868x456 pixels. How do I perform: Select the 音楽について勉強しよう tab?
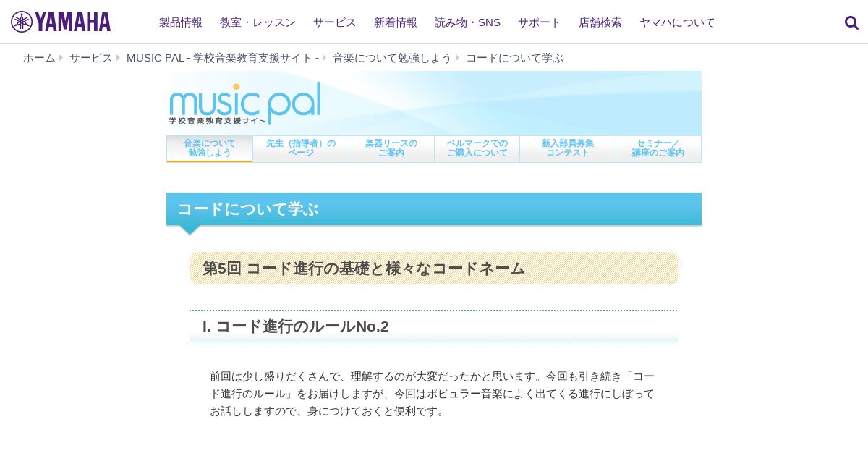(210, 148)
